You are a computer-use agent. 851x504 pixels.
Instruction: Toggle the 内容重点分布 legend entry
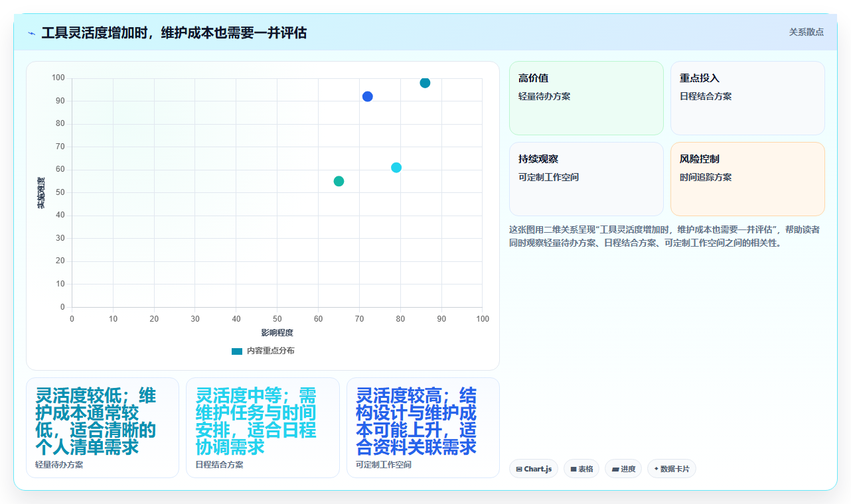coord(263,351)
